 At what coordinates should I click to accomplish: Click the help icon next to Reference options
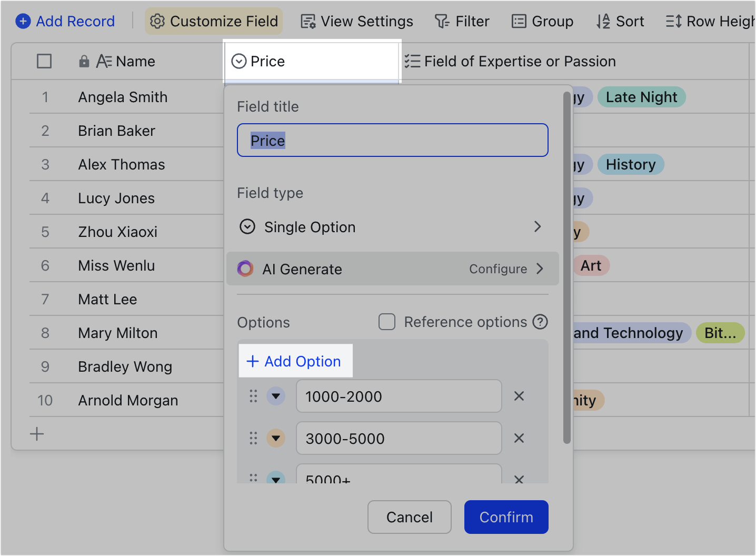click(x=540, y=322)
